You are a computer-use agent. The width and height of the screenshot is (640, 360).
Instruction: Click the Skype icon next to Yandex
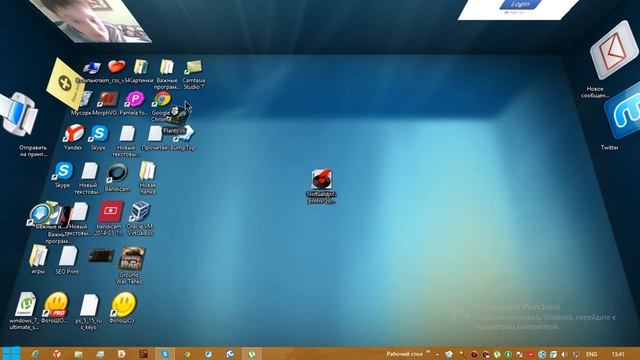tap(99, 133)
